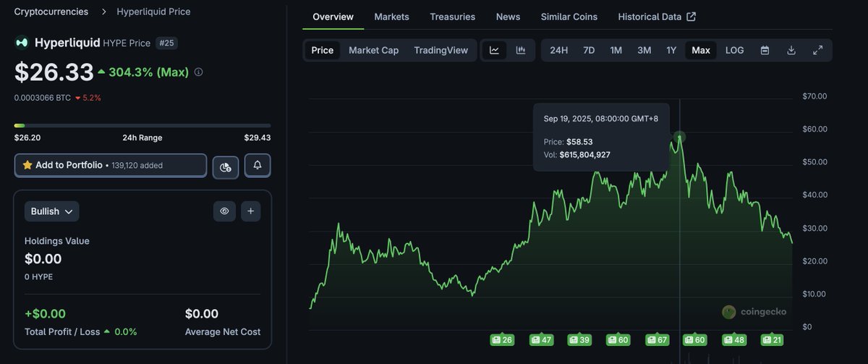This screenshot has height=364, width=868.
Task: Open the News tab
Action: (508, 17)
